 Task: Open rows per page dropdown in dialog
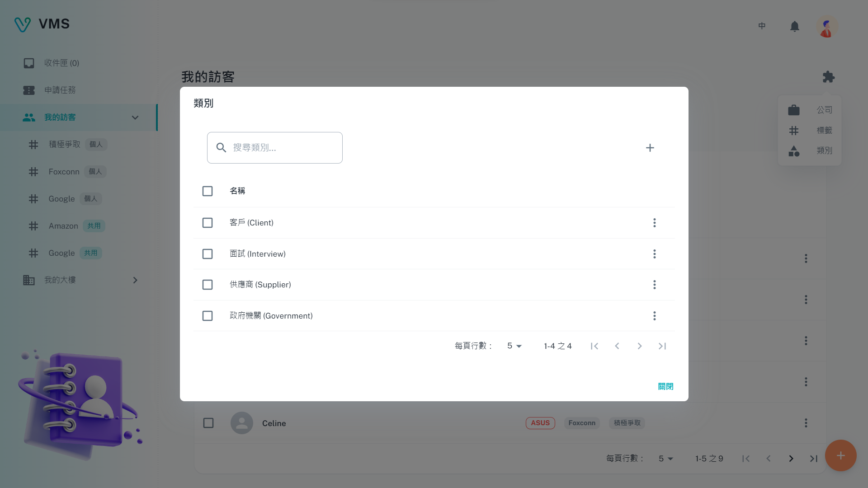514,346
